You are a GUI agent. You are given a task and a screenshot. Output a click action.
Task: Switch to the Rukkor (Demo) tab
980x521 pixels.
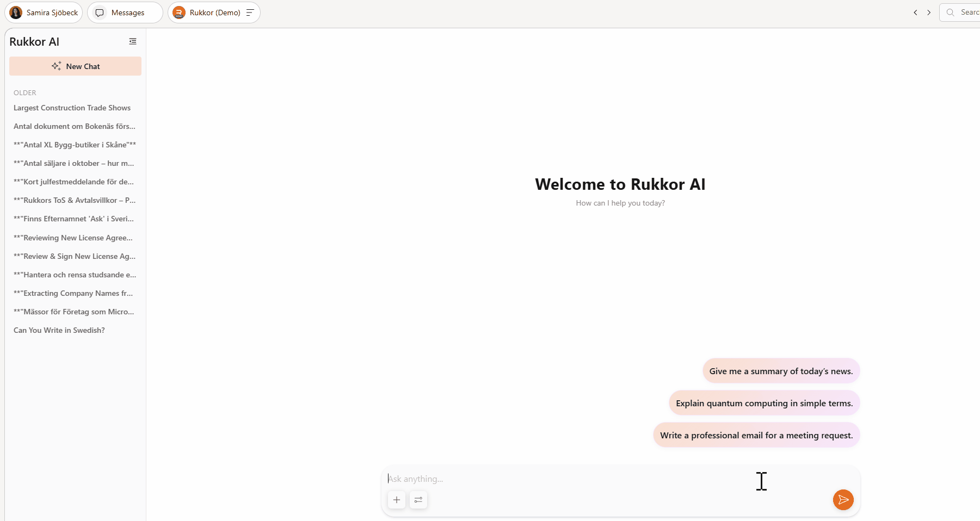(x=214, y=13)
